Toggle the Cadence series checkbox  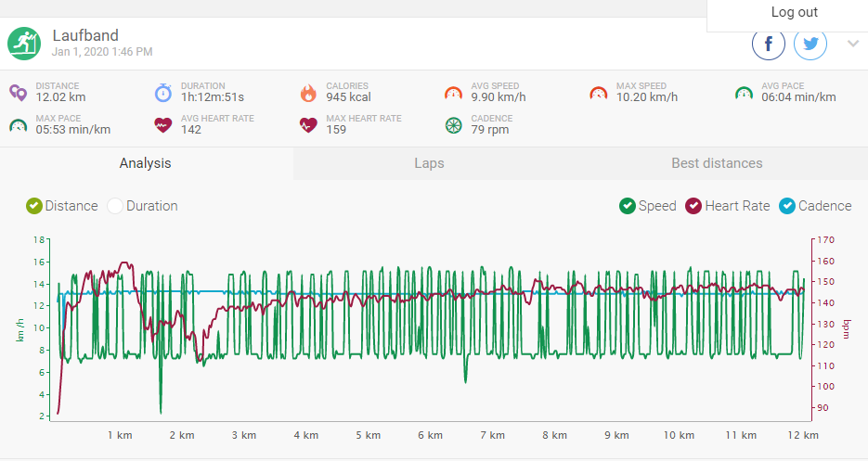pos(787,206)
